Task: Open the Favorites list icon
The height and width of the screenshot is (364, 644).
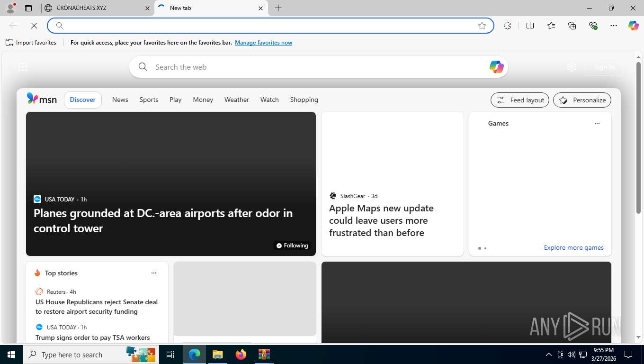Action: pyautogui.click(x=551, y=26)
